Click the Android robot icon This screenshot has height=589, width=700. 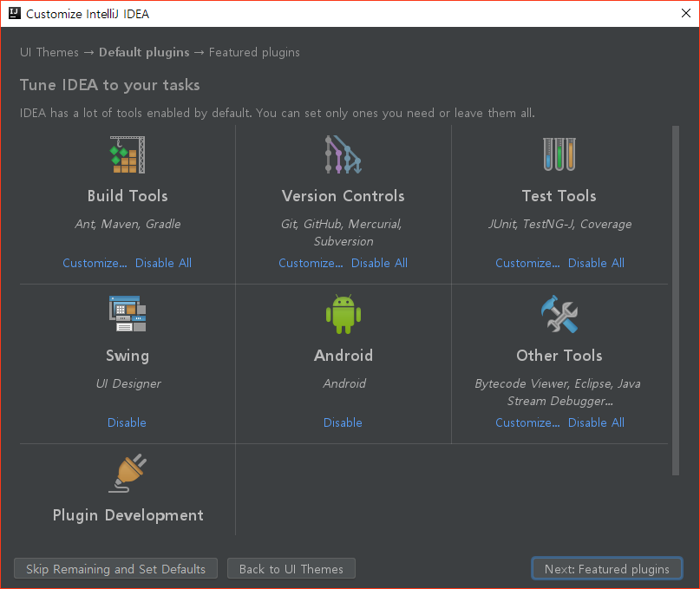[343, 314]
